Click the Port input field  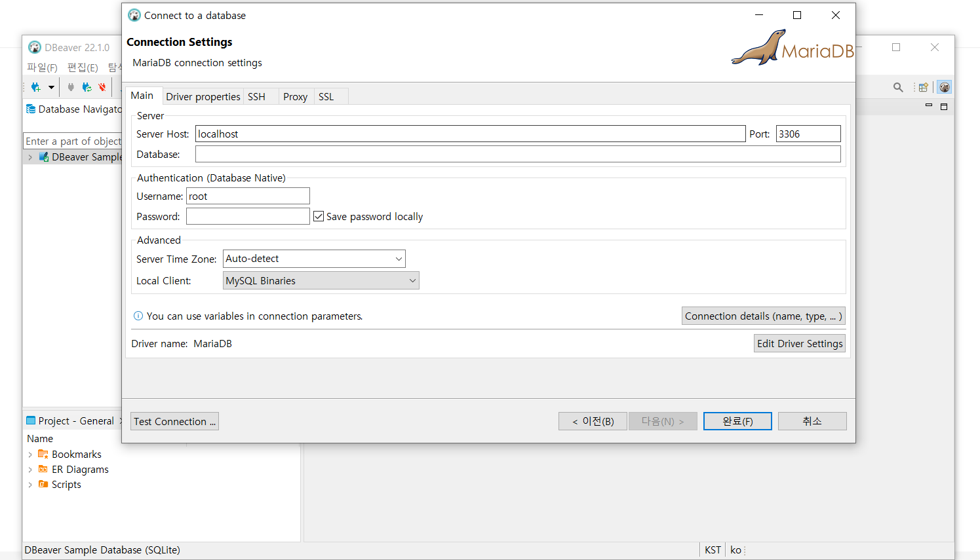click(808, 134)
